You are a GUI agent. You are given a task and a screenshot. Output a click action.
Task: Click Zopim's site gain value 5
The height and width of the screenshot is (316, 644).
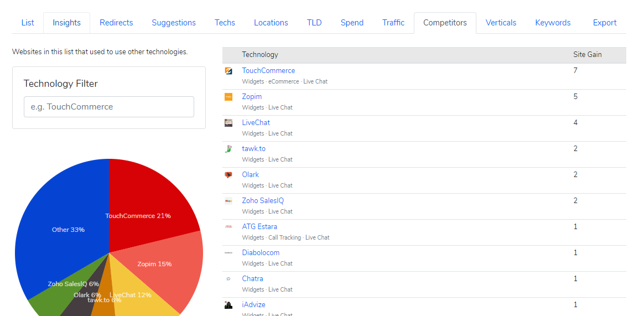[575, 96]
